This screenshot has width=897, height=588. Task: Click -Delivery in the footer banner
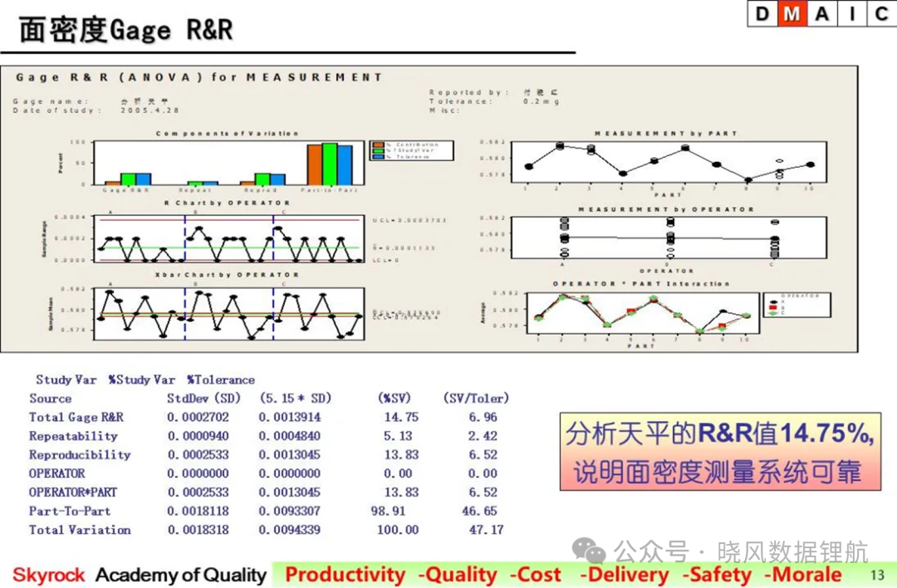pos(624,575)
